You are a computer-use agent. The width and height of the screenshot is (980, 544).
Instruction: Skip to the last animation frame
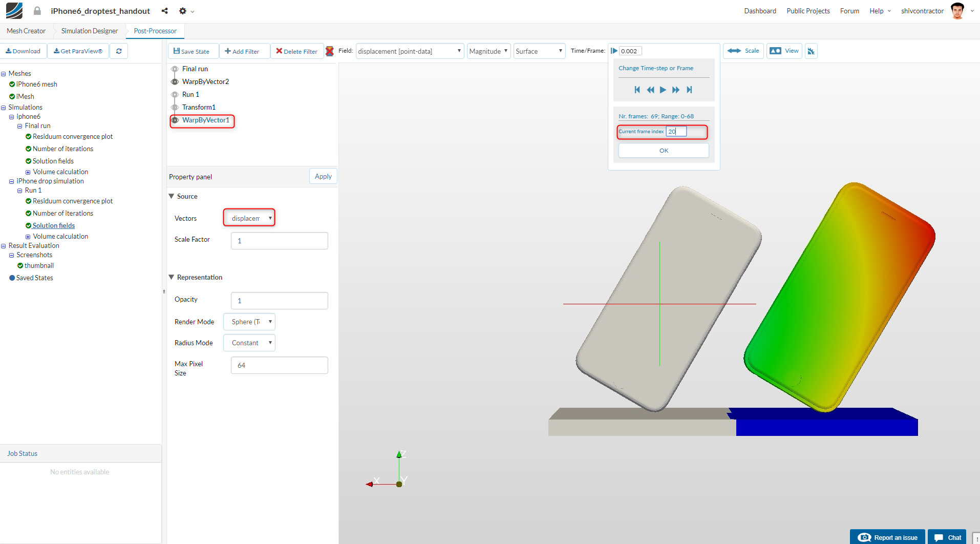(689, 90)
